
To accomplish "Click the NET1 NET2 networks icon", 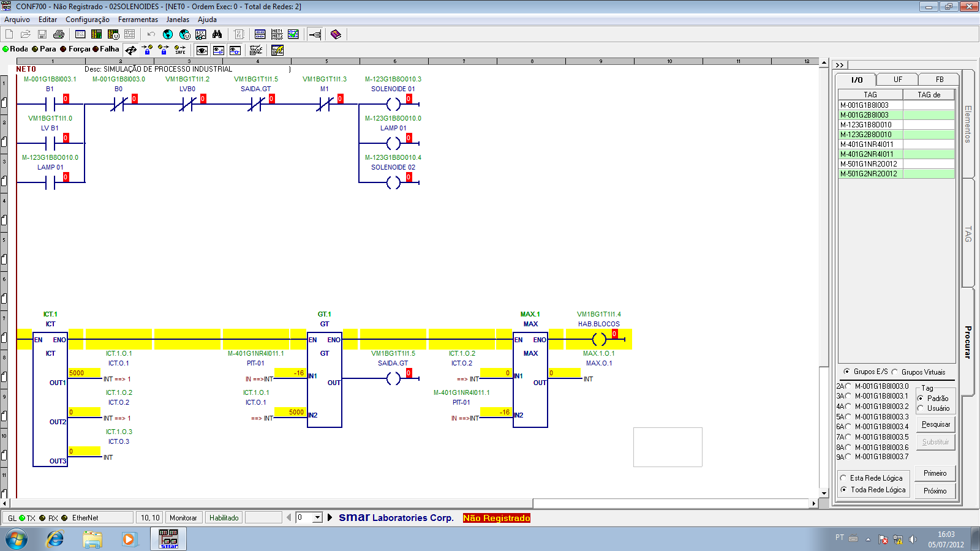I will click(x=277, y=34).
